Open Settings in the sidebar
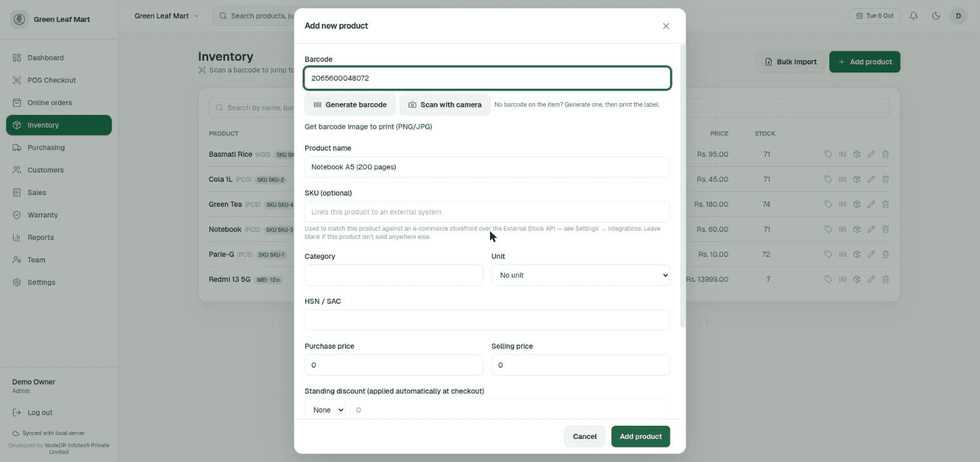This screenshot has height=462, width=980. click(59, 283)
